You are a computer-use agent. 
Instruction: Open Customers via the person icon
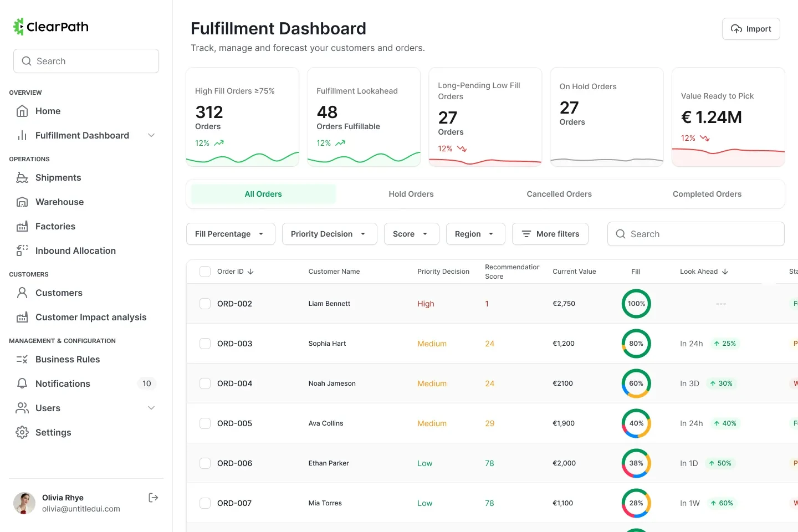click(x=22, y=293)
